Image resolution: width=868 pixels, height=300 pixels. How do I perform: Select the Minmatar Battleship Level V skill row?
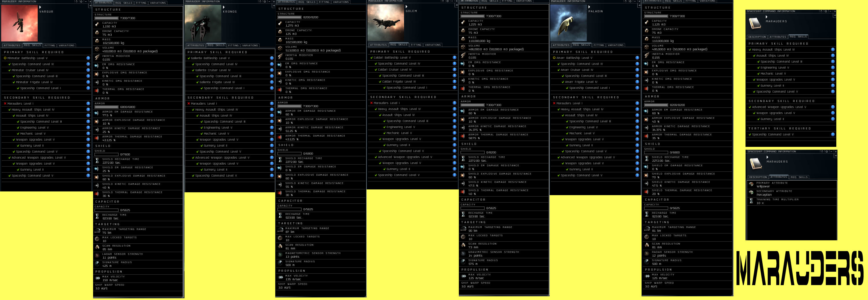point(46,58)
